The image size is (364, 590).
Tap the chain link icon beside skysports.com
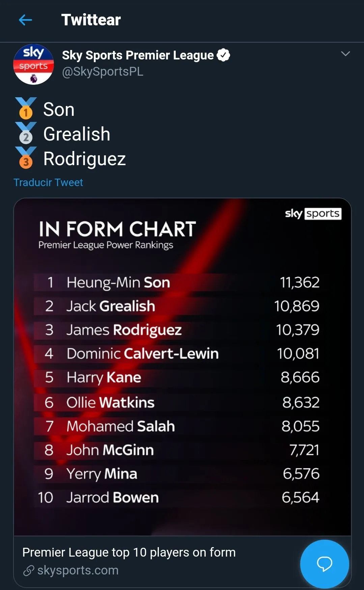(29, 570)
